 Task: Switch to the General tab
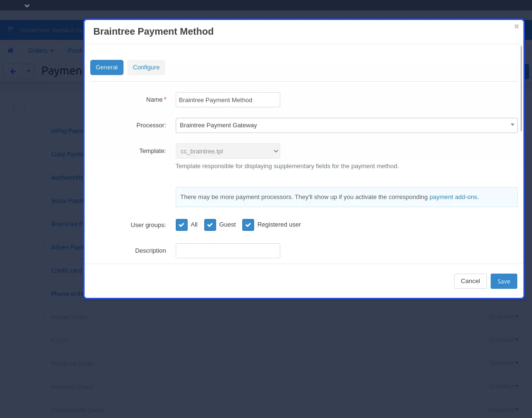[106, 67]
